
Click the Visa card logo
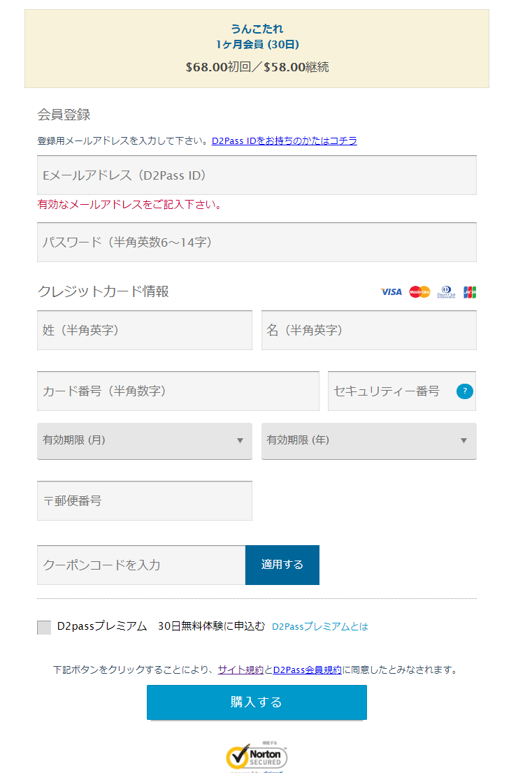[x=391, y=292]
